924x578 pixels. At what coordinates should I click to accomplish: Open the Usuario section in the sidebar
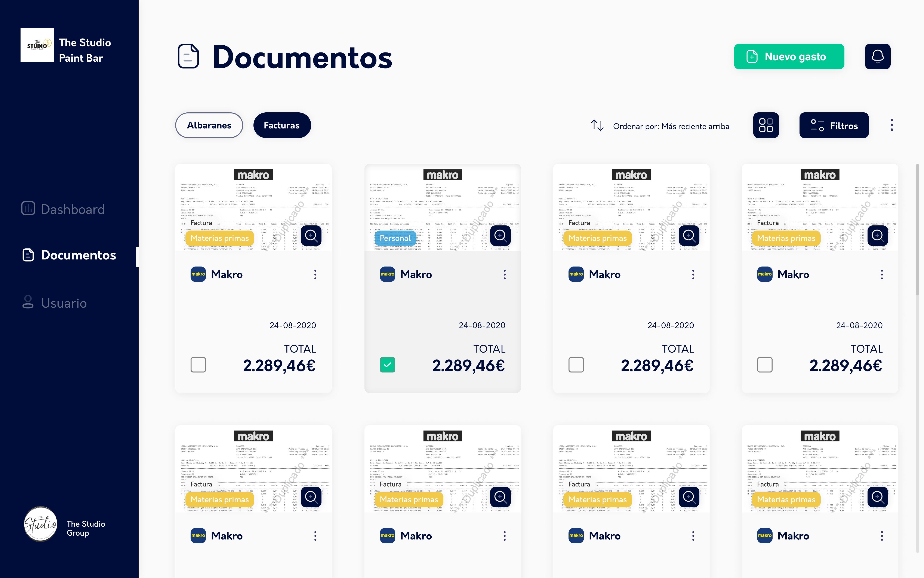point(54,302)
